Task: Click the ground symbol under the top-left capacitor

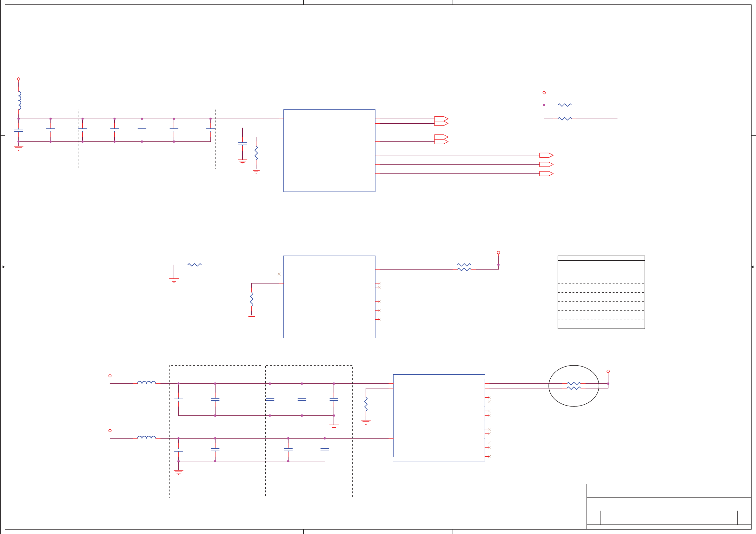Action: click(18, 148)
